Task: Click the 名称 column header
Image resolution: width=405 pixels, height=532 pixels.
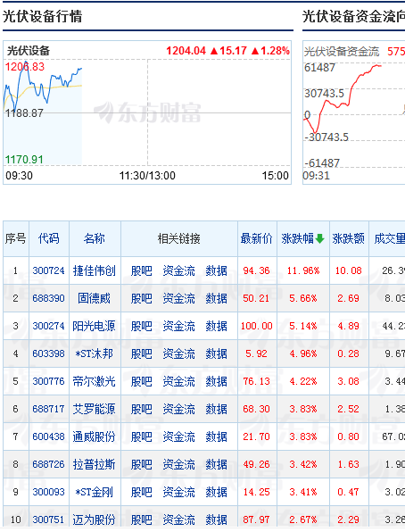Action: click(95, 238)
